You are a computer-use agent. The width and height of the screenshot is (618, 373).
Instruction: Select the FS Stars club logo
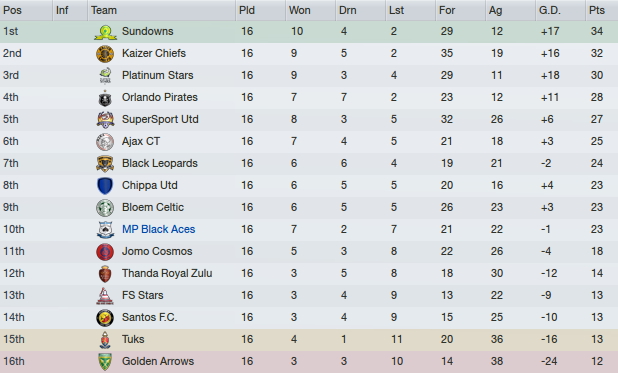(105, 296)
